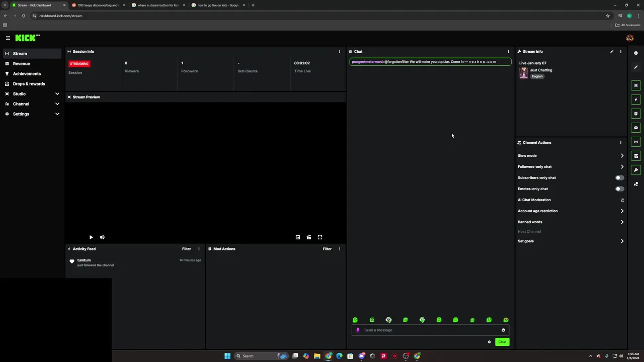Open AI Chat Moderation external link icon
The width and height of the screenshot is (644, 362).
pos(622,200)
